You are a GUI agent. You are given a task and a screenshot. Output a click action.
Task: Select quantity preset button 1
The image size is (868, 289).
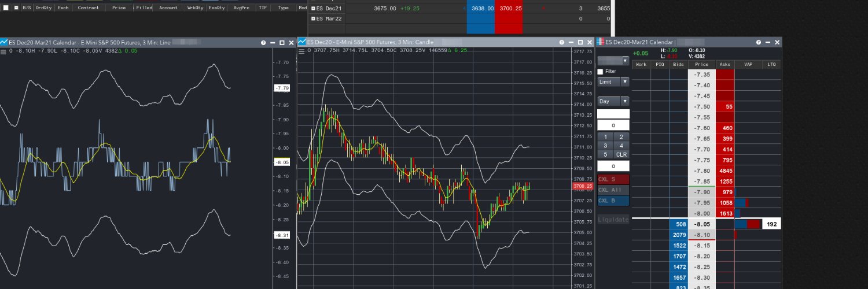click(x=605, y=137)
